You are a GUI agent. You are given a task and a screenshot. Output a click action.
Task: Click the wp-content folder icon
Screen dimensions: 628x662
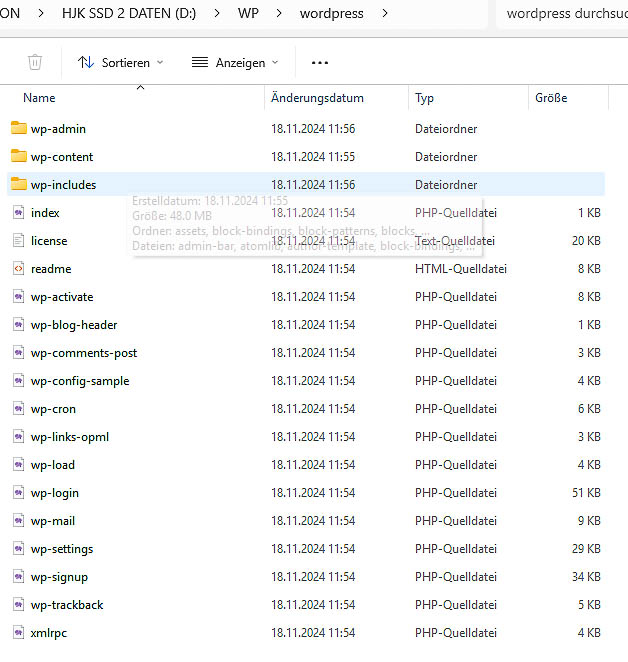[19, 156]
